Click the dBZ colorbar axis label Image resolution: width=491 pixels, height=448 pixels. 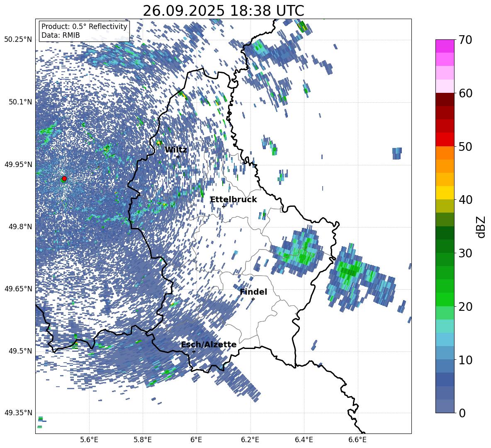click(481, 227)
